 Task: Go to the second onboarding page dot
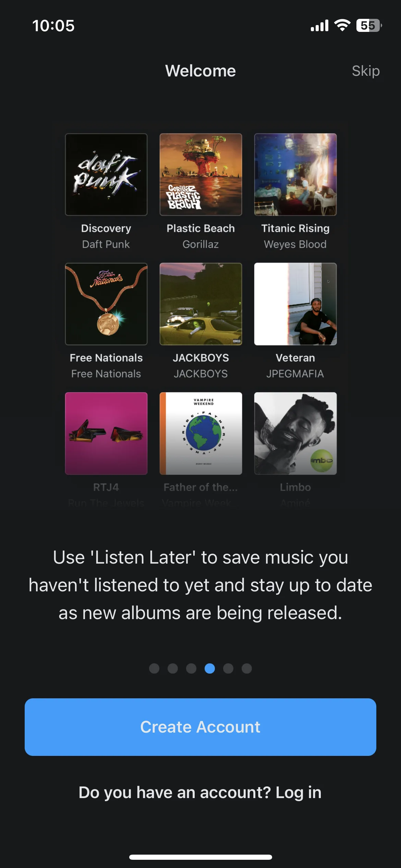click(173, 668)
